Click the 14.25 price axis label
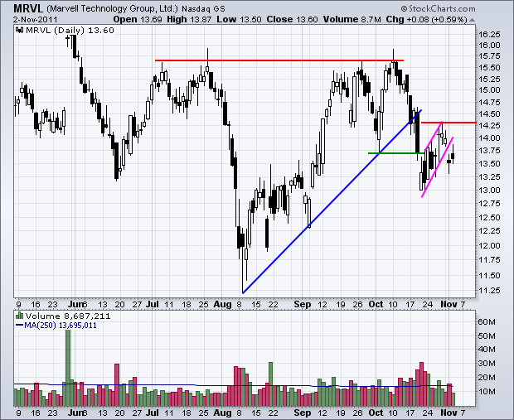The height and width of the screenshot is (420, 514). [x=489, y=125]
